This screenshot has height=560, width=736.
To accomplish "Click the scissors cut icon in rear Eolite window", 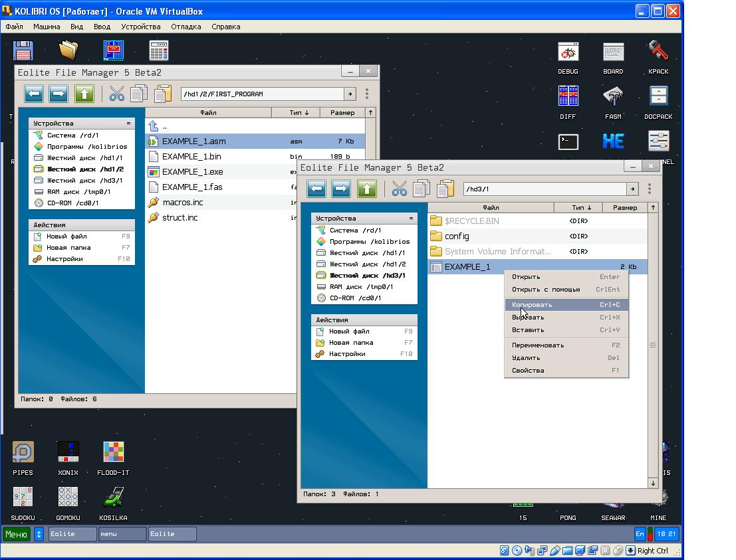I will pyautogui.click(x=117, y=94).
